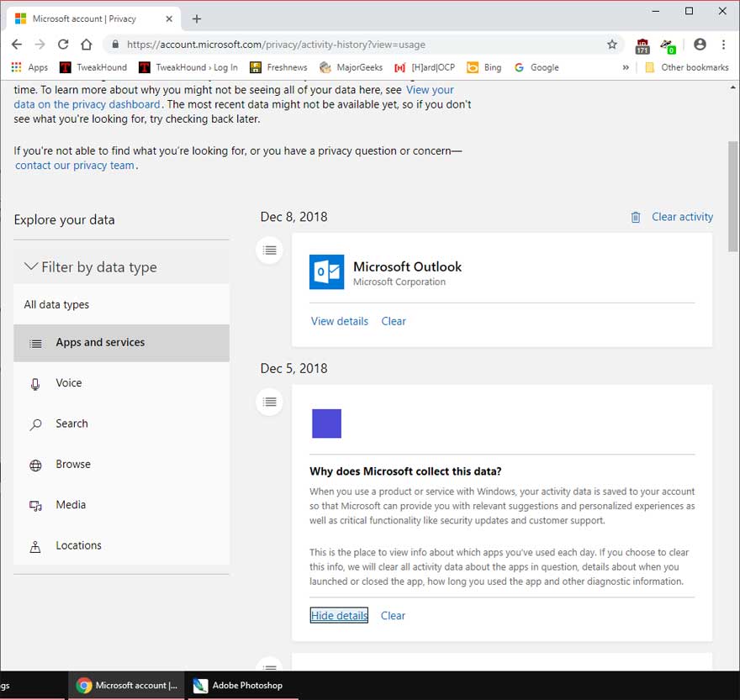Screen dimensions: 740x700
Task: Switch to Chrome Microsoft account in taskbar
Action: pos(126,686)
